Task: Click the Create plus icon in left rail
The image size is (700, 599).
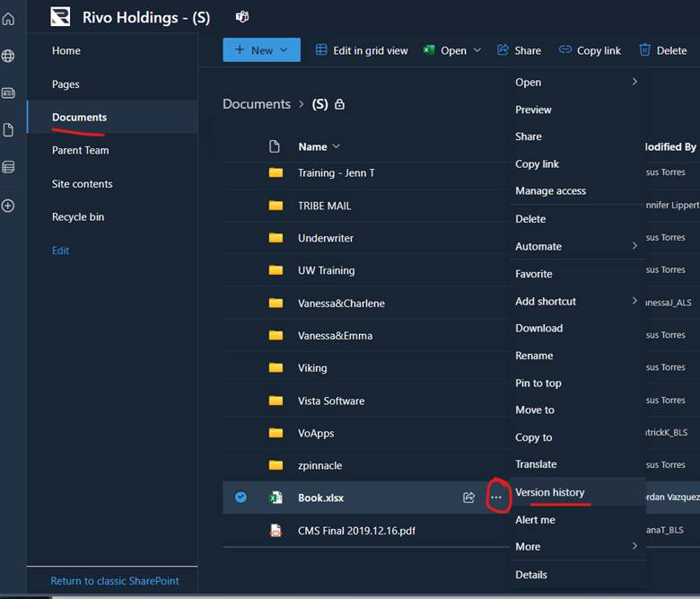Action: [8, 206]
